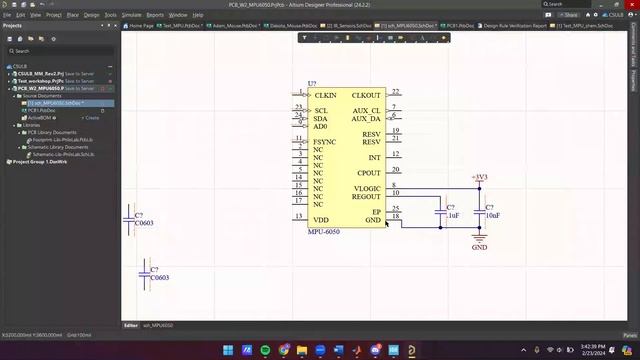
Task: Click the Projects panel save icon
Action: (x=10, y=39)
